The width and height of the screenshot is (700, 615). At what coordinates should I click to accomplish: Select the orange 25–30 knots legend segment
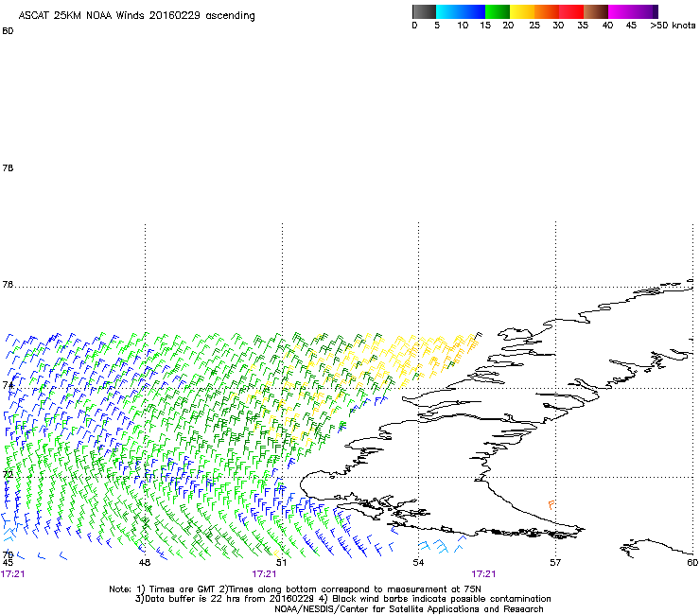(x=547, y=11)
